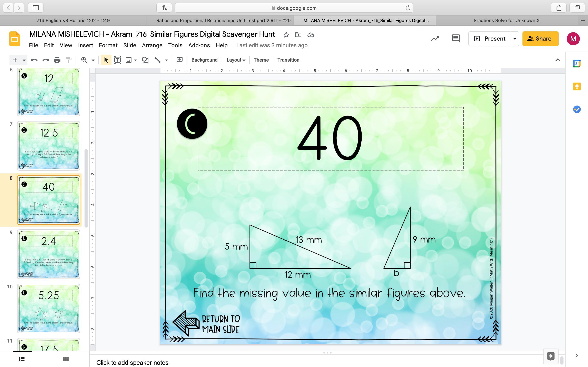Select slide 9 thumbnail showing 2.4

pos(48,254)
